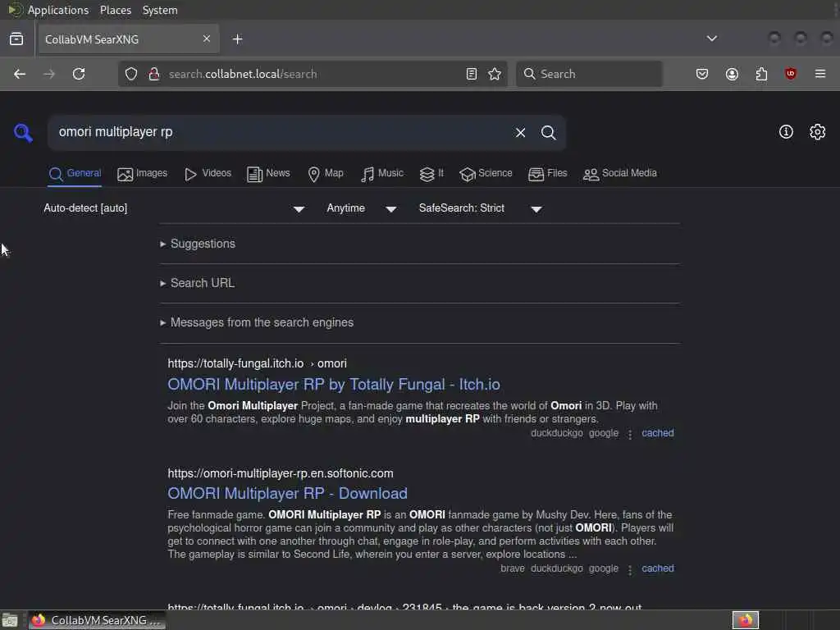
Task: Open the System menu
Action: click(x=160, y=10)
